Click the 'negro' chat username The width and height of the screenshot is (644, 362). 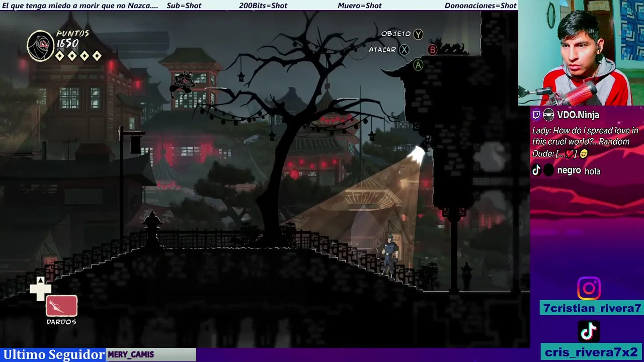pos(569,170)
